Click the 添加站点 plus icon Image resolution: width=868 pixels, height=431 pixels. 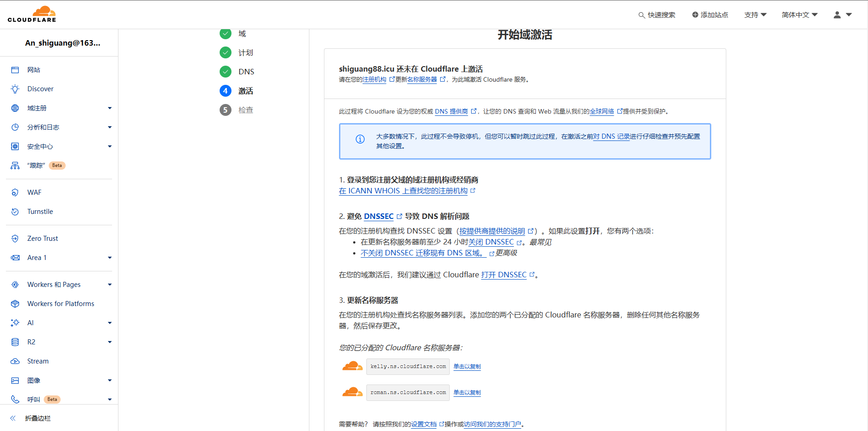click(695, 15)
